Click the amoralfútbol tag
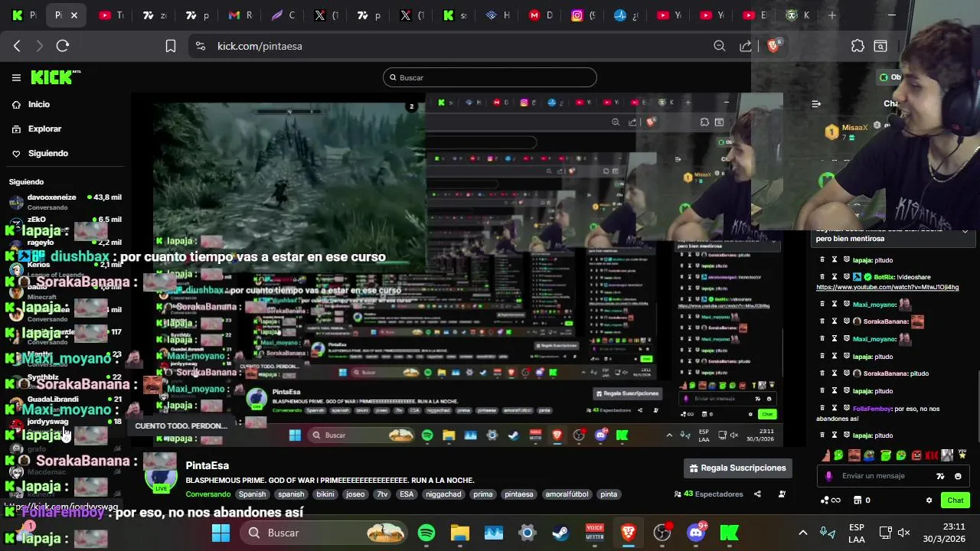 point(567,494)
